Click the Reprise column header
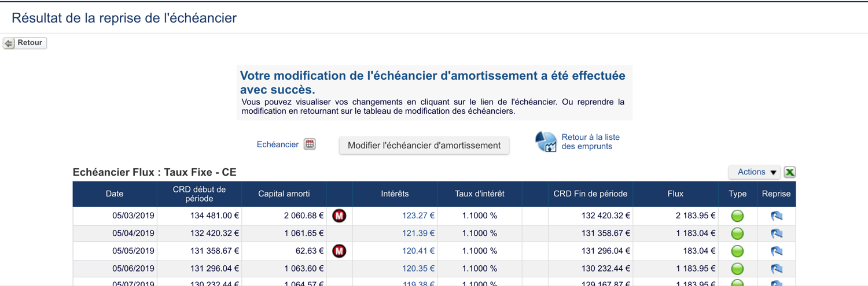This screenshot has width=868, height=286. (x=776, y=194)
